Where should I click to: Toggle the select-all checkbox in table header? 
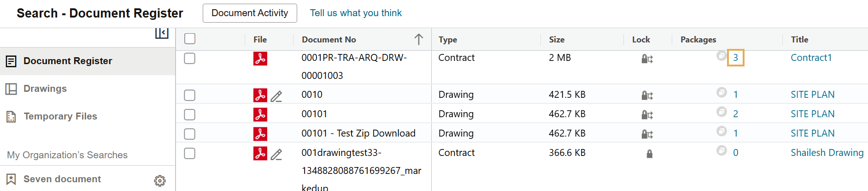point(190,39)
